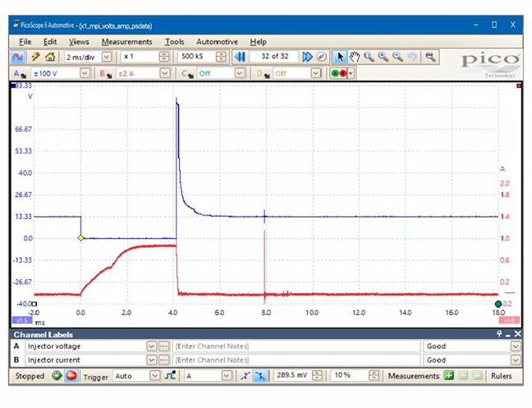Viewport: 532px width, 408px height.
Task: Select the arrow pointer selection tool
Action: [341, 57]
